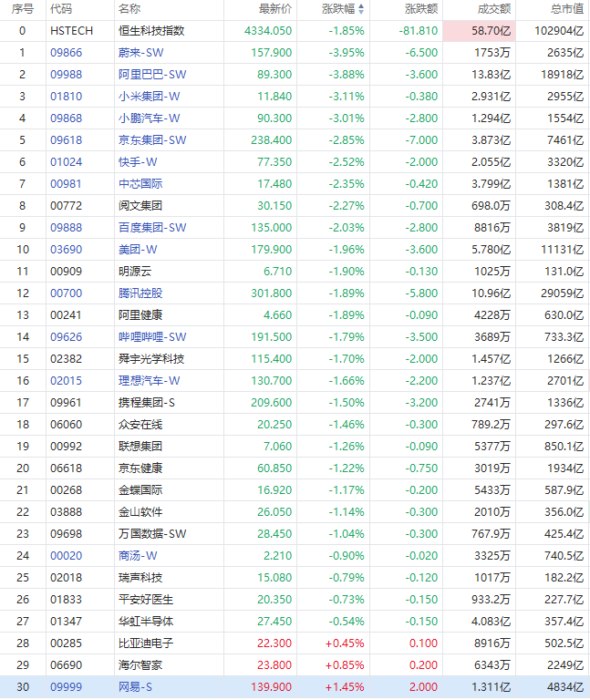Click stock code 03690 link
Image resolution: width=590 pixels, height=700 pixels.
(66, 250)
